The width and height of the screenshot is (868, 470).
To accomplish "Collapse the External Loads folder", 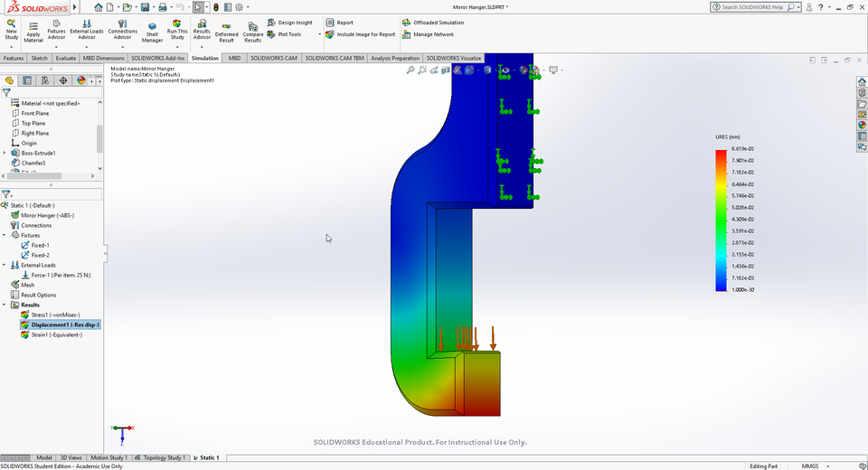I will pos(5,265).
